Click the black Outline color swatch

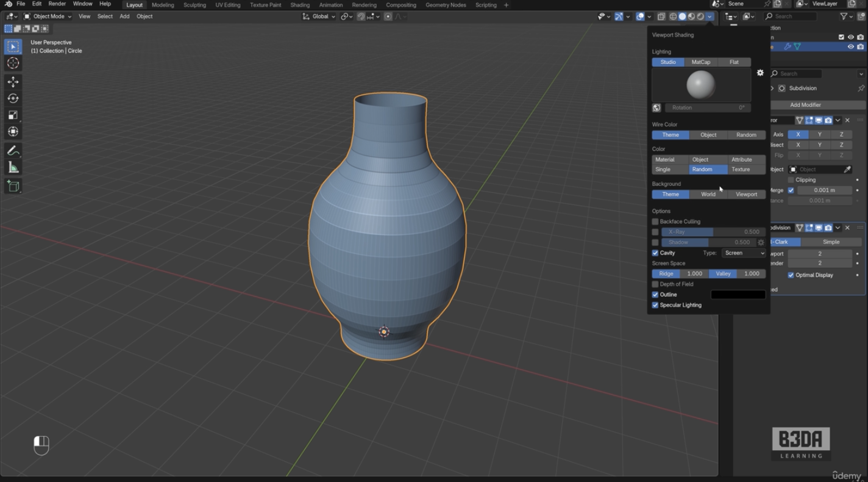[738, 295]
